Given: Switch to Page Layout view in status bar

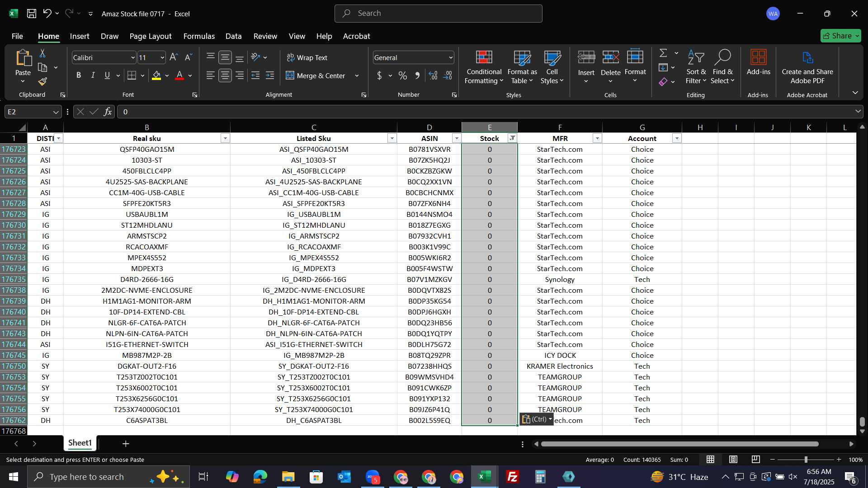Looking at the screenshot, I should [x=733, y=460].
